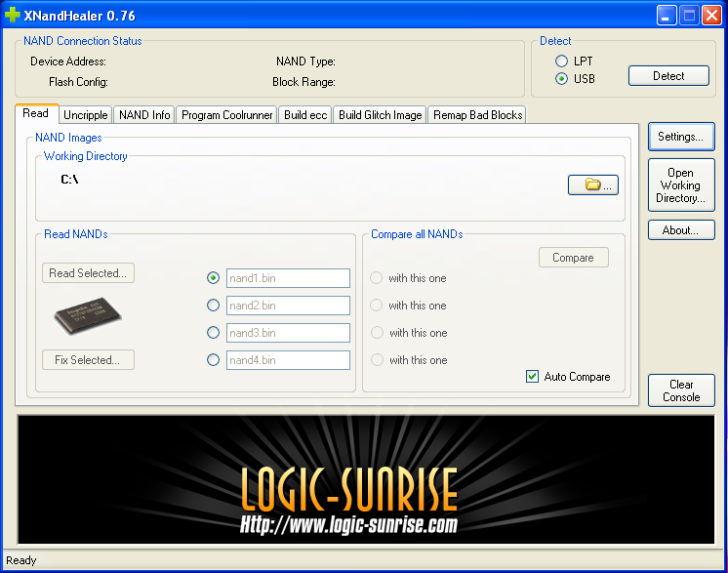Click Open Working Directory button
Image resolution: width=728 pixels, height=573 pixels.
coord(681,184)
